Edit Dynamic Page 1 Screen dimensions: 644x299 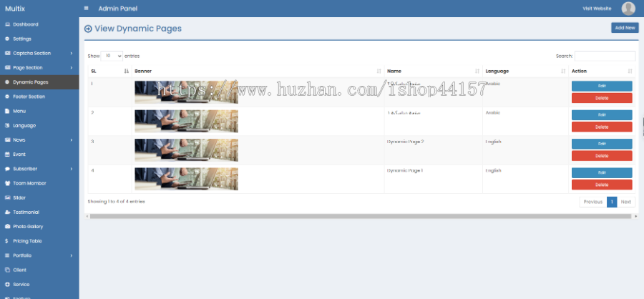click(602, 172)
